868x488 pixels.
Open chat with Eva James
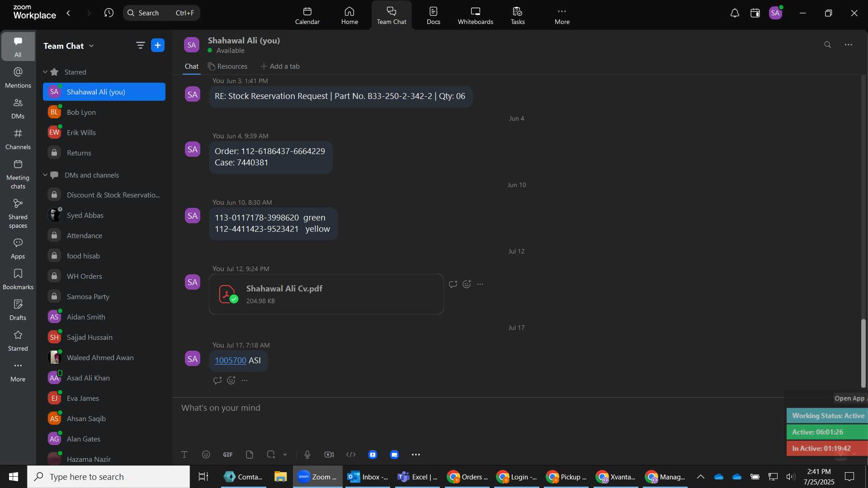pyautogui.click(x=104, y=398)
